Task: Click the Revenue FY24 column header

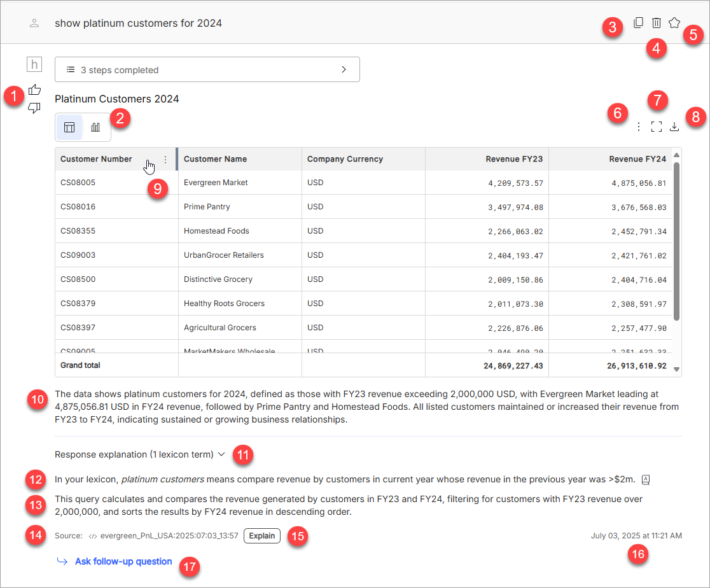Action: 637,159
